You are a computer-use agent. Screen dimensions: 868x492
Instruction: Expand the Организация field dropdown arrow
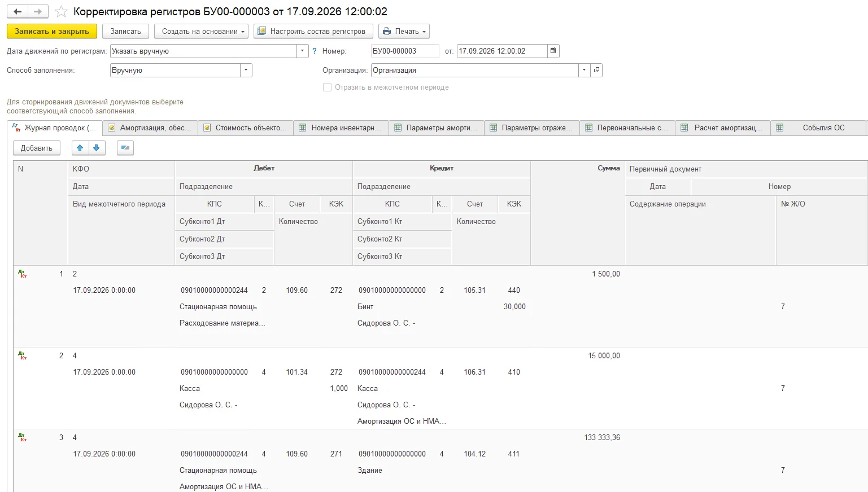(x=584, y=70)
